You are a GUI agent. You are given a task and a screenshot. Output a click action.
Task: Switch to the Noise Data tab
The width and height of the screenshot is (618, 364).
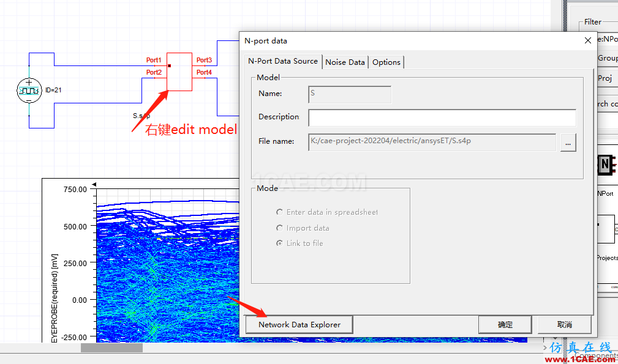(345, 62)
